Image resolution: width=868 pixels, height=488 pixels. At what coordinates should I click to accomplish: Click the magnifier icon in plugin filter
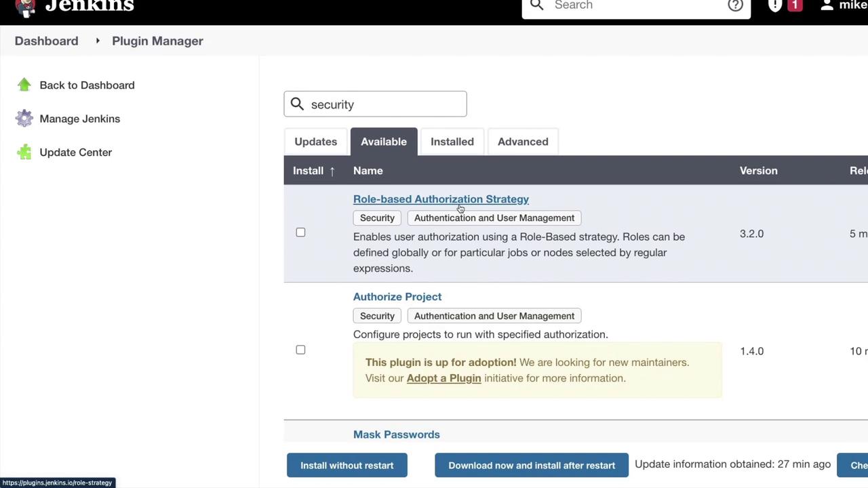pyautogui.click(x=297, y=104)
